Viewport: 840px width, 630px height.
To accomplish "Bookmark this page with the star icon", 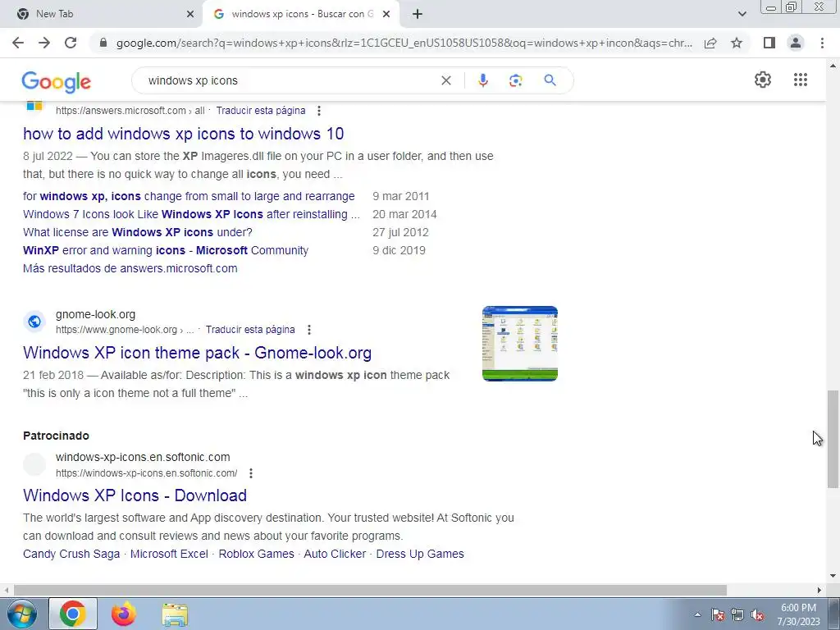I will point(737,43).
